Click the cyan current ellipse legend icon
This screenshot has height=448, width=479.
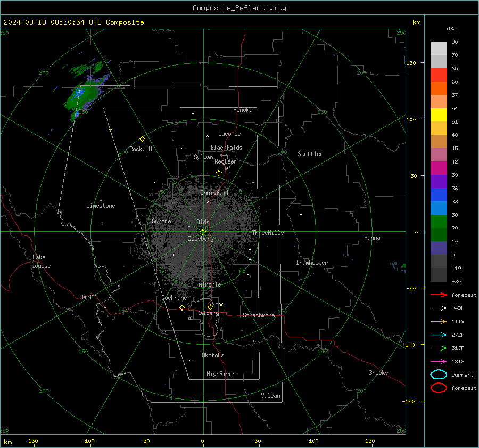pyautogui.click(x=439, y=374)
